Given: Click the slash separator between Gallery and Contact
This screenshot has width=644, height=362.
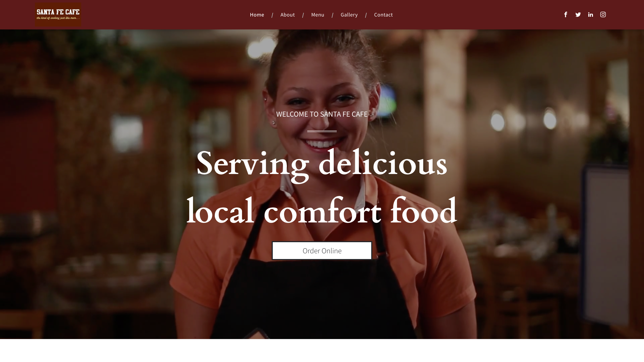Looking at the screenshot, I should coord(366,15).
